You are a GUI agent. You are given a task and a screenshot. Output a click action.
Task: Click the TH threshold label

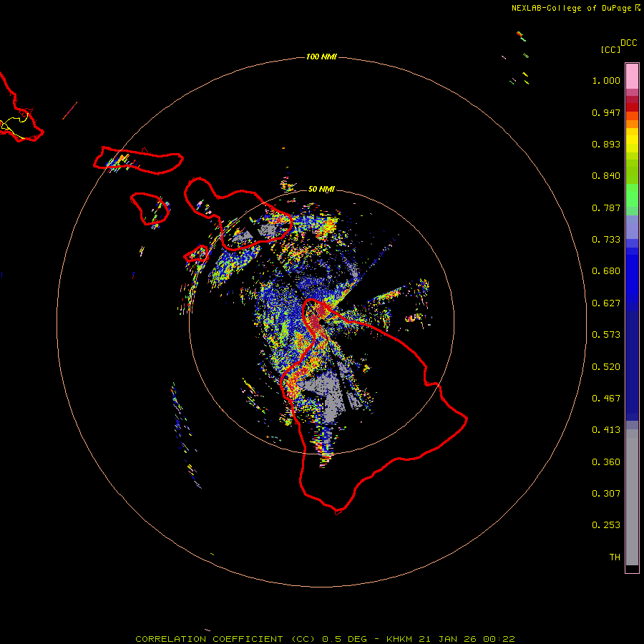(615, 557)
